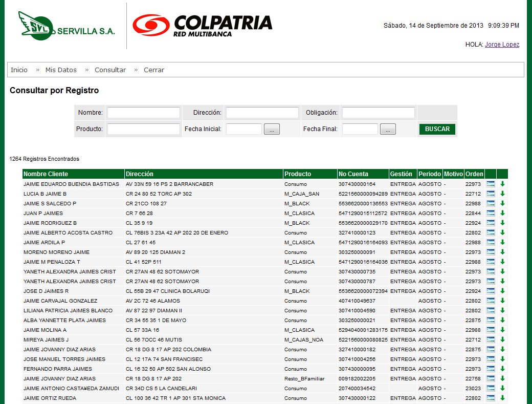This screenshot has width=532, height=404.
Task: Open the Fecha Inicial date picker
Action: [x=272, y=129]
